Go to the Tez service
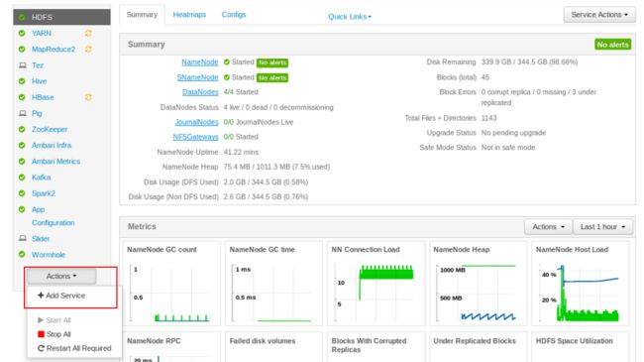644x362 pixels. pos(38,65)
